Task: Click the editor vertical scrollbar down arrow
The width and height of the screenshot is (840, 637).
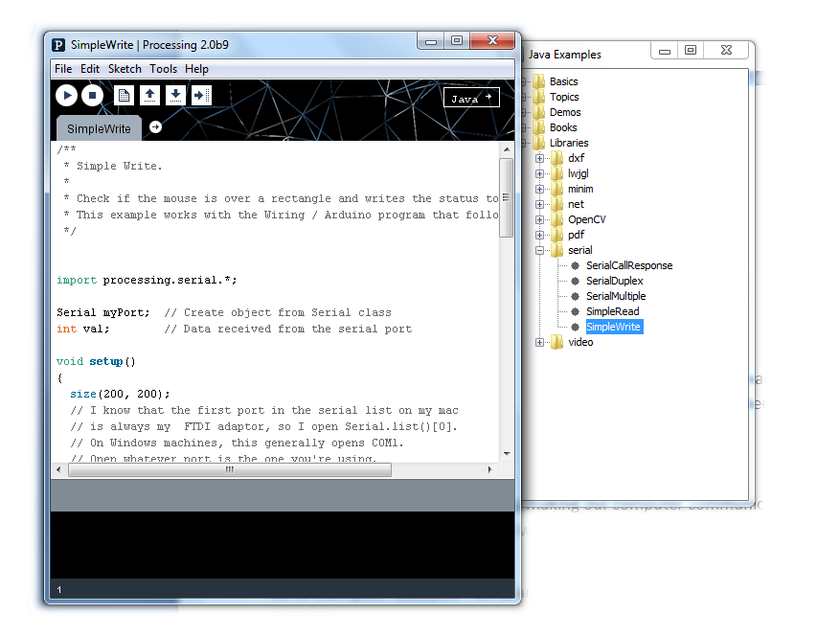Action: tap(507, 454)
